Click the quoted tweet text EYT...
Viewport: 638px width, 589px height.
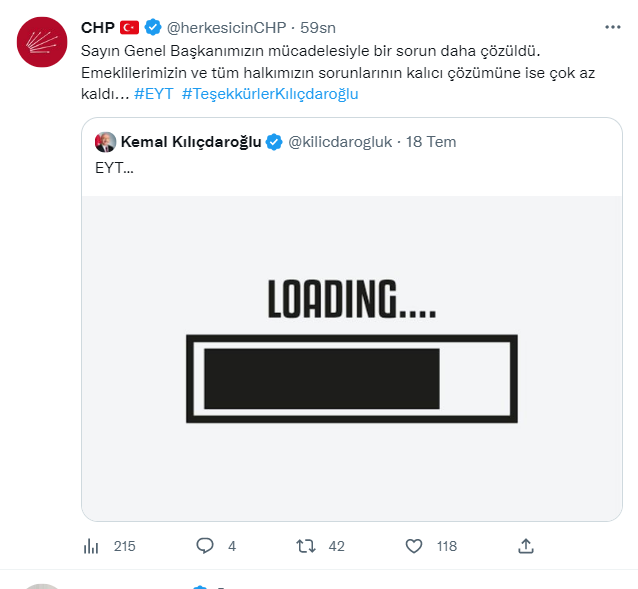[x=113, y=169]
